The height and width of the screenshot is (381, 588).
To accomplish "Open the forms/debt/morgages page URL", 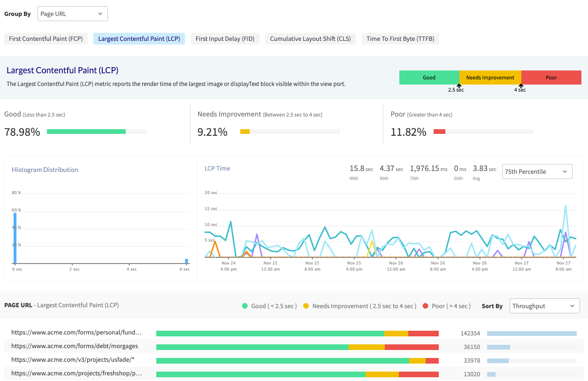I will (x=75, y=346).
